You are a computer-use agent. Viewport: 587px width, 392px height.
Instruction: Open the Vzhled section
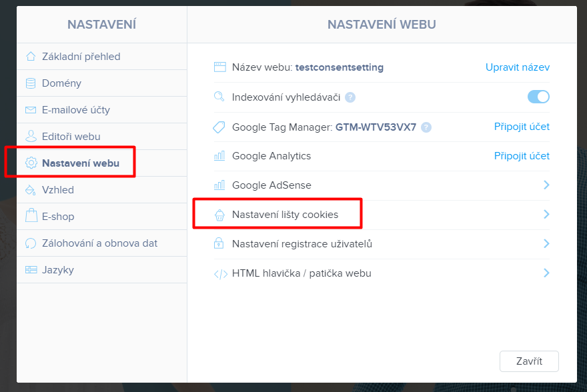pyautogui.click(x=102, y=190)
